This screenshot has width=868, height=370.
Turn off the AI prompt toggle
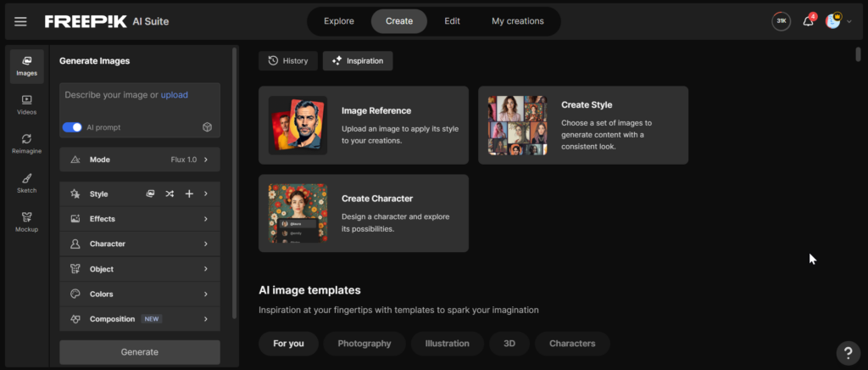pyautogui.click(x=72, y=127)
